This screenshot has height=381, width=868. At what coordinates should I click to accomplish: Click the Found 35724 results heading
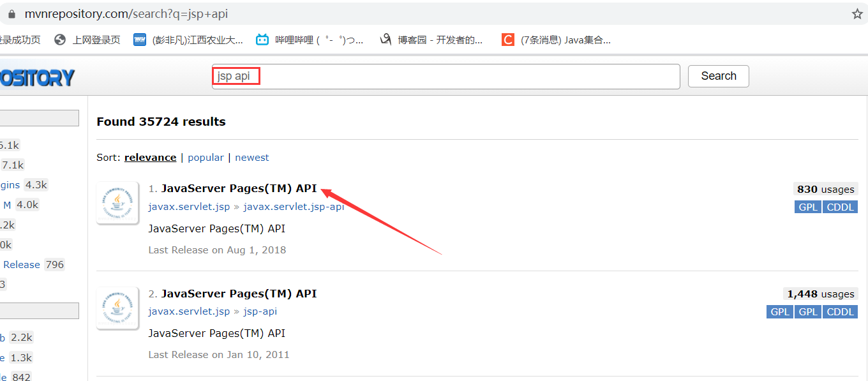pyautogui.click(x=161, y=121)
